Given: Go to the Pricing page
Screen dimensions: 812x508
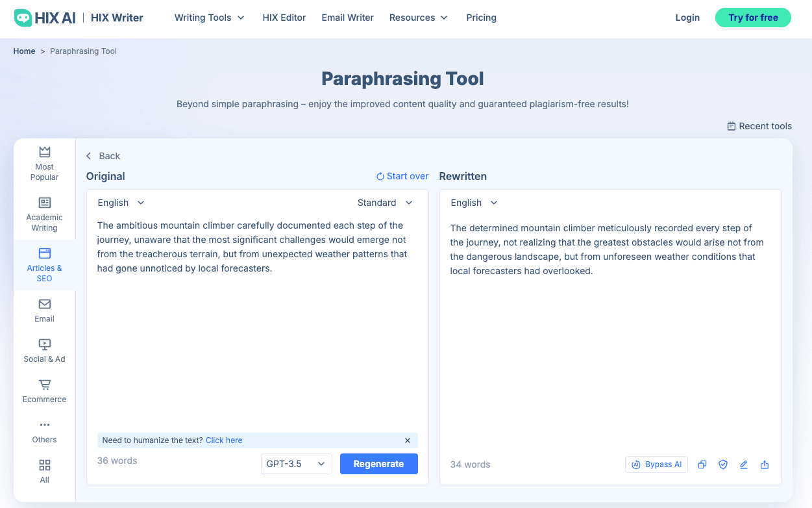Looking at the screenshot, I should [481, 18].
